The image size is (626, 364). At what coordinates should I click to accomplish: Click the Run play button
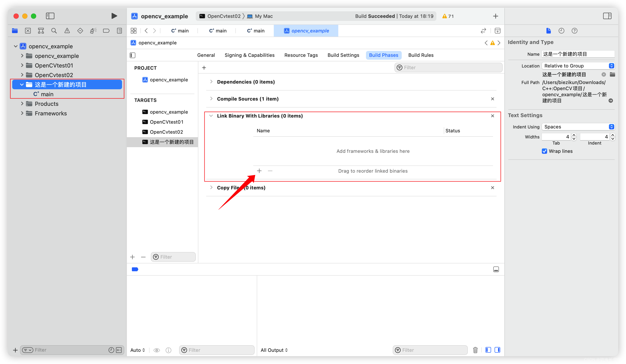click(x=114, y=16)
